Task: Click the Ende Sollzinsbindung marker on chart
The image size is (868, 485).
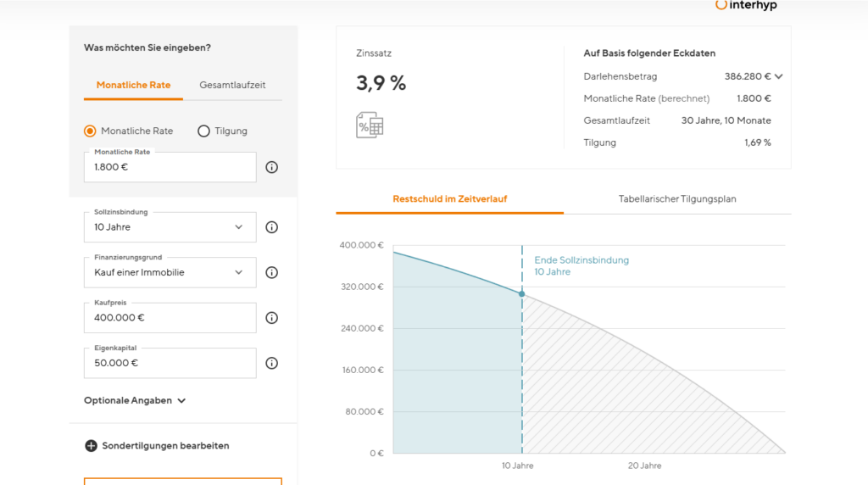Action: point(521,294)
